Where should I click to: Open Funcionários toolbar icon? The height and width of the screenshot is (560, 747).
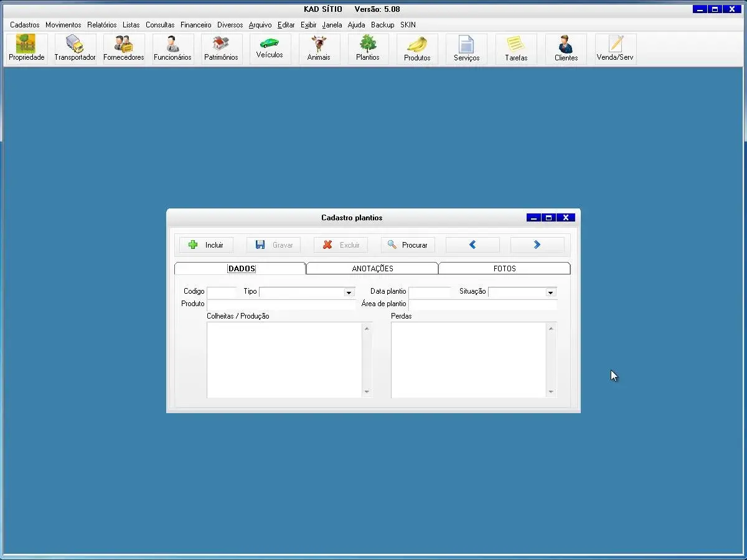click(x=172, y=49)
